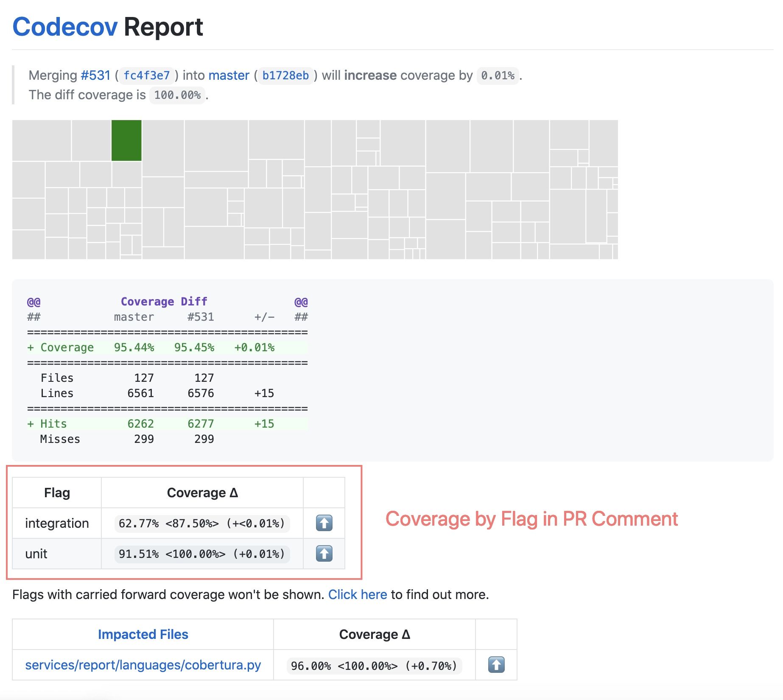The image size is (783, 700).
Task: Select unit flag coverage '91.51% <100.00%>' cell
Action: pyautogui.click(x=202, y=554)
